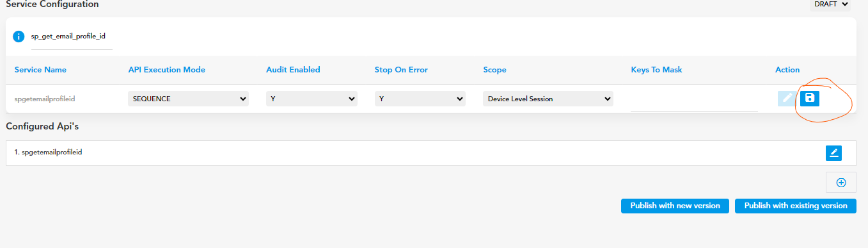
Task: Add a new configured API with plus icon
Action: pos(841,183)
